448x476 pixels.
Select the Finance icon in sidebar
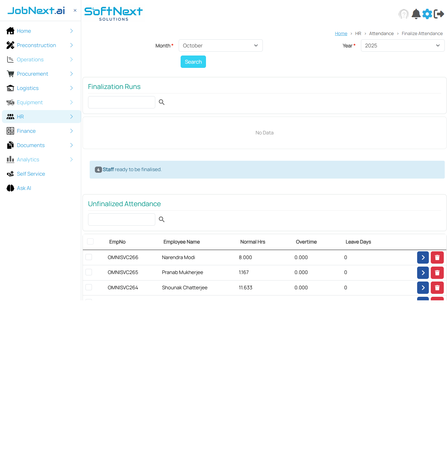[10, 131]
